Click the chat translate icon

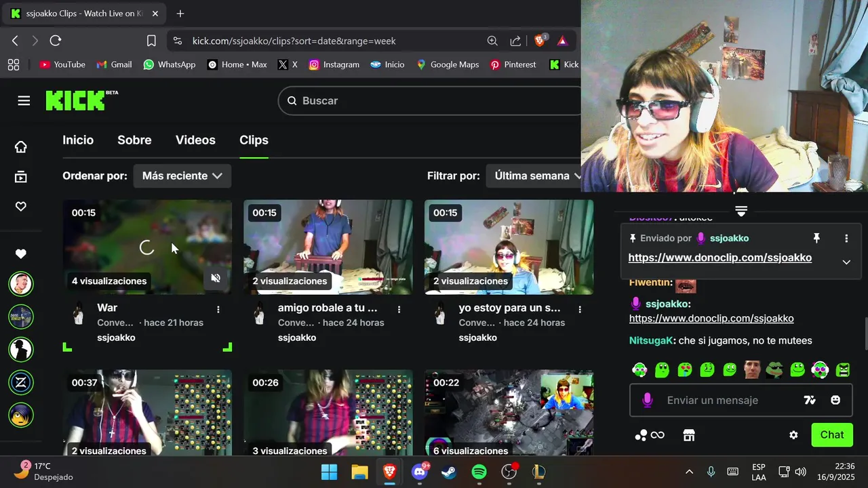(x=810, y=400)
